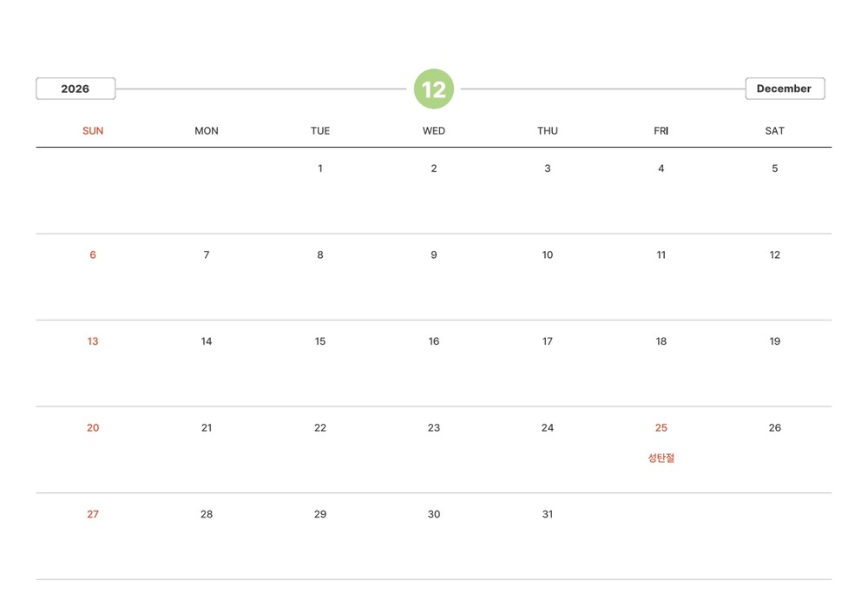This screenshot has width=868, height=614.
Task: Choose Wednesday December 16
Action: pos(434,341)
